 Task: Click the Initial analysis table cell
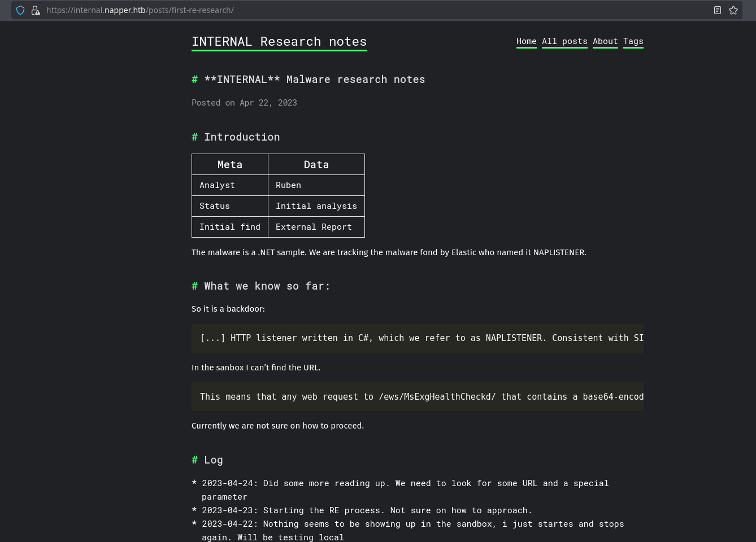(x=316, y=206)
